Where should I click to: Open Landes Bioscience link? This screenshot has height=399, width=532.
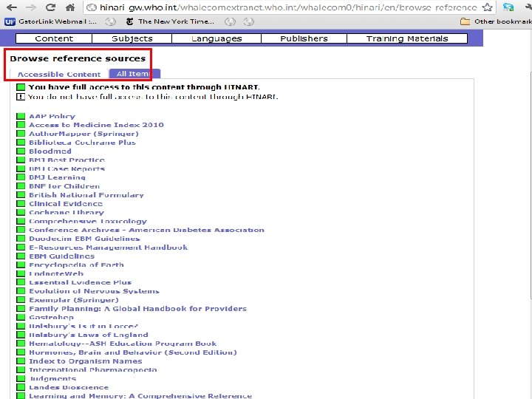pos(69,388)
